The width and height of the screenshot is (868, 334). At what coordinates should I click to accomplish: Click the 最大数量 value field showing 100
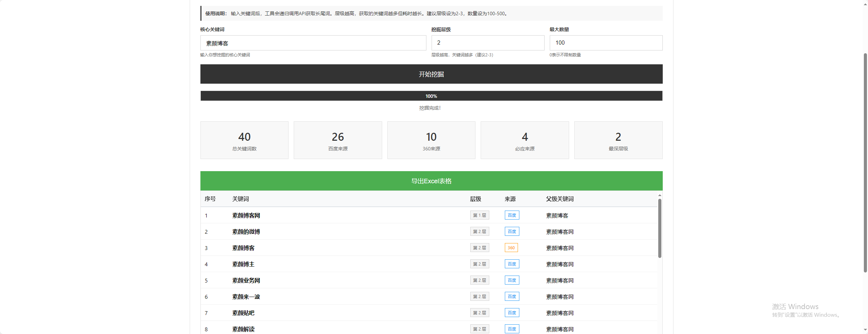point(605,43)
